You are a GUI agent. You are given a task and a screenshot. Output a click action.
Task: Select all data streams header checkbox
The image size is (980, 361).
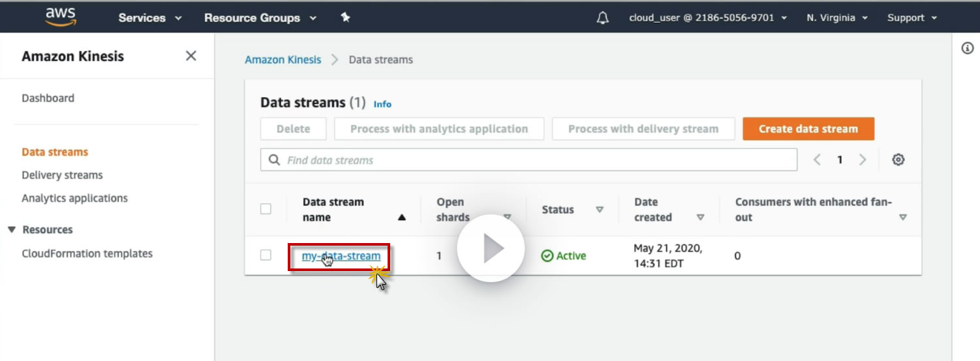pos(266,209)
